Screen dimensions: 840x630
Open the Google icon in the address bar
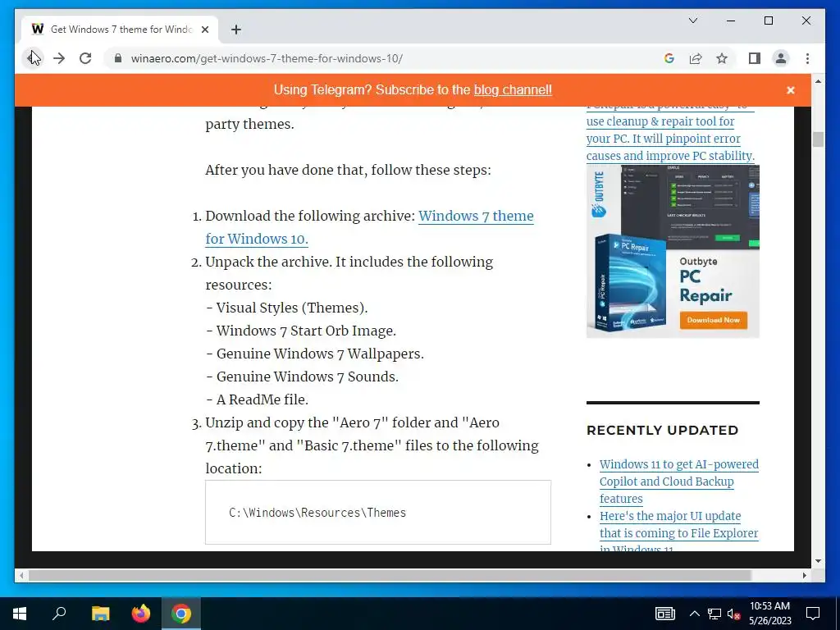point(669,58)
